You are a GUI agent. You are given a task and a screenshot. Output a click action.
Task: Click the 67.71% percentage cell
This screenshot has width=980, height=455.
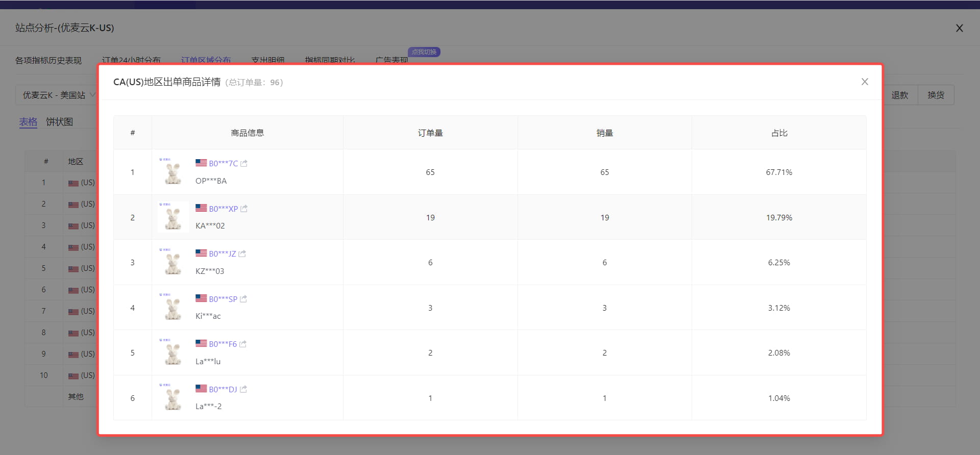(779, 172)
